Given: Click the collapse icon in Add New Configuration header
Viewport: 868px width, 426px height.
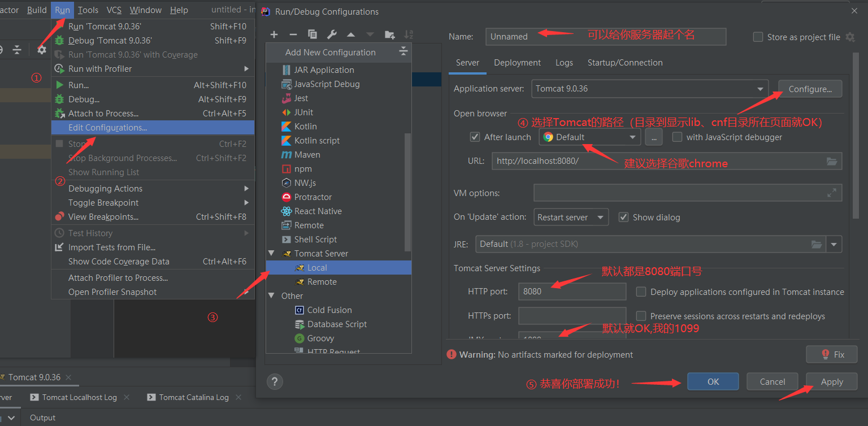Looking at the screenshot, I should click(403, 52).
